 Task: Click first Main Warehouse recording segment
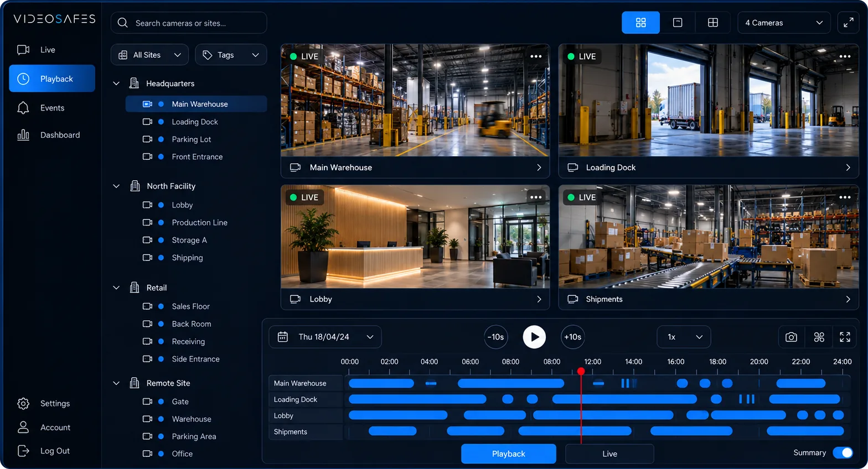381,383
